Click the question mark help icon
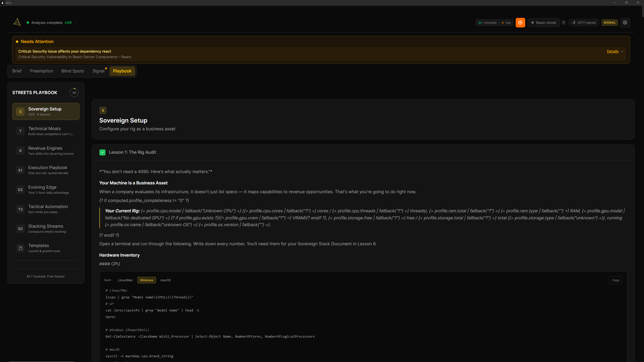The height and width of the screenshot is (362, 644). 564,23
